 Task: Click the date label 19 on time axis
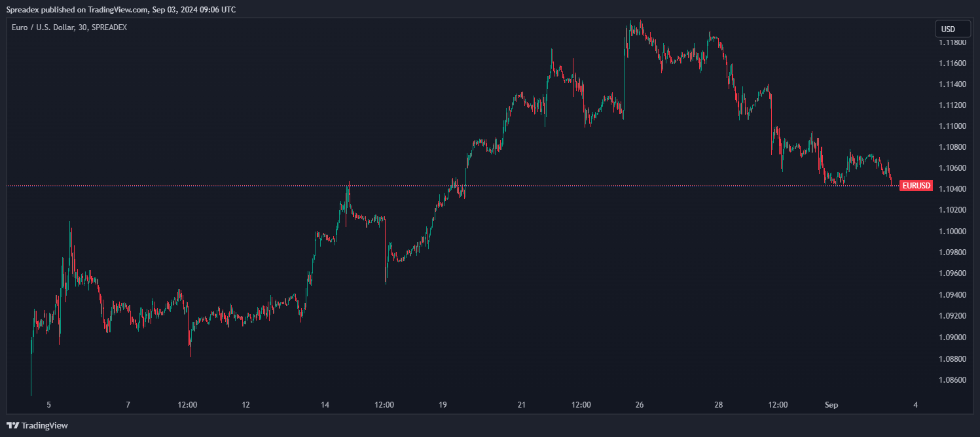tap(443, 405)
